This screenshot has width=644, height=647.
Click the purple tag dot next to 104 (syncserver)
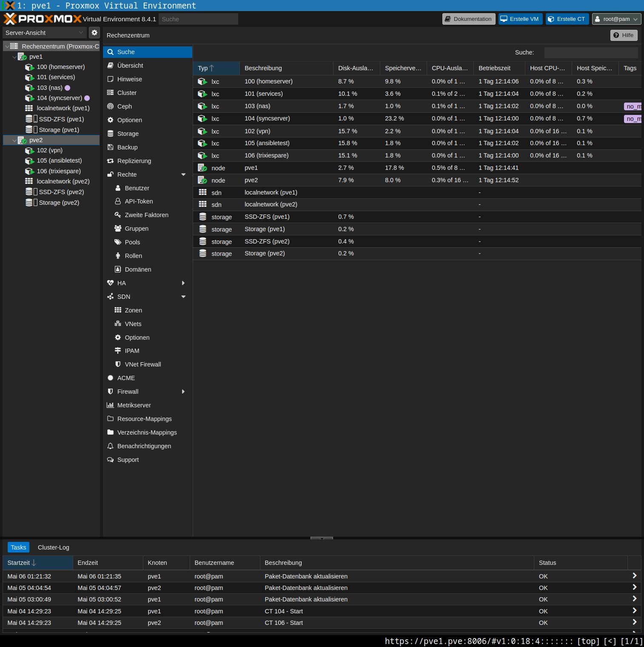[87, 98]
